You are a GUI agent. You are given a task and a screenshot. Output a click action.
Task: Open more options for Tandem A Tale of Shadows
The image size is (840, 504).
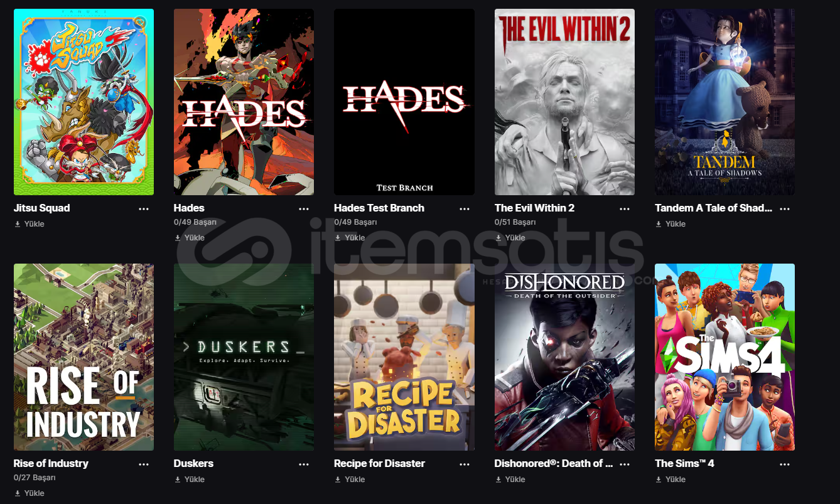coord(785,208)
